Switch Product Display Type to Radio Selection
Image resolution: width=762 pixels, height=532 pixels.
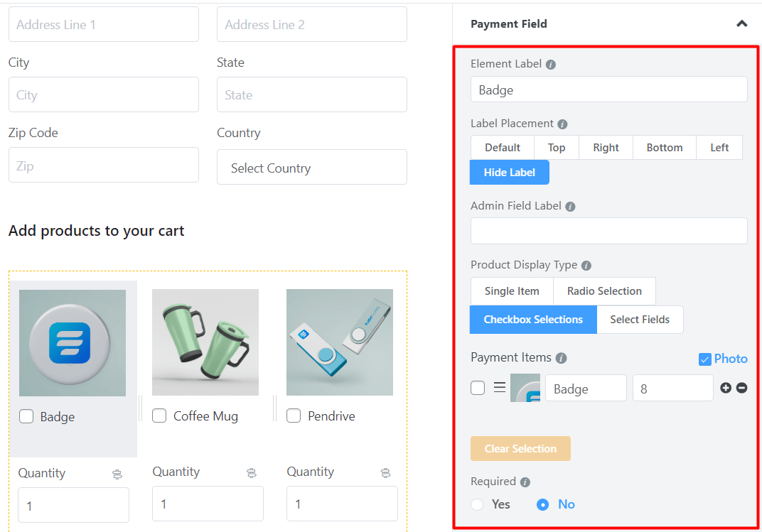point(604,291)
